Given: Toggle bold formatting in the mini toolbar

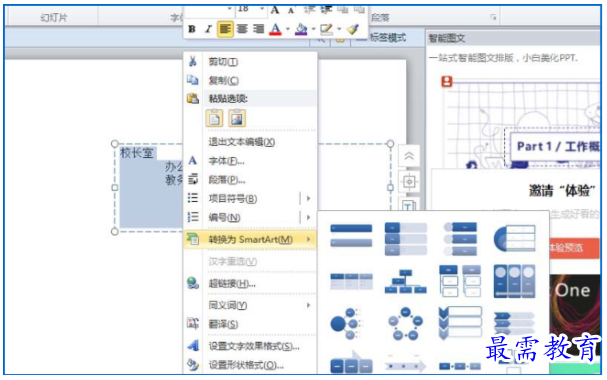Looking at the screenshot, I should (192, 29).
